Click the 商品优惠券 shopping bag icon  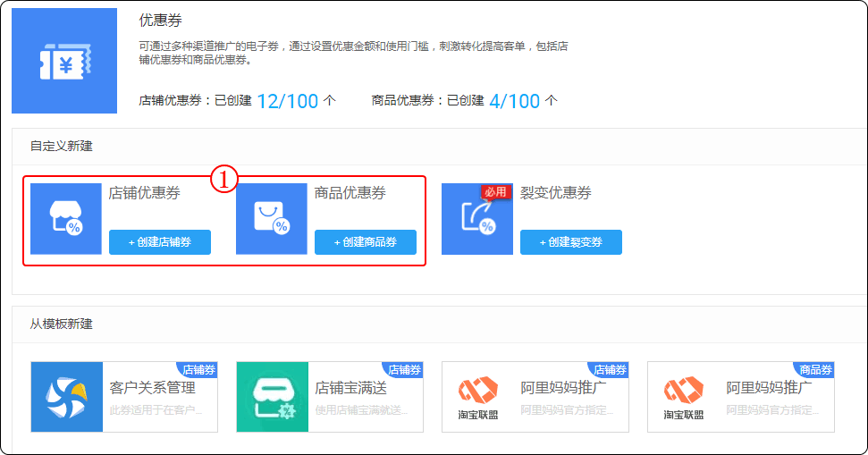pyautogui.click(x=271, y=219)
